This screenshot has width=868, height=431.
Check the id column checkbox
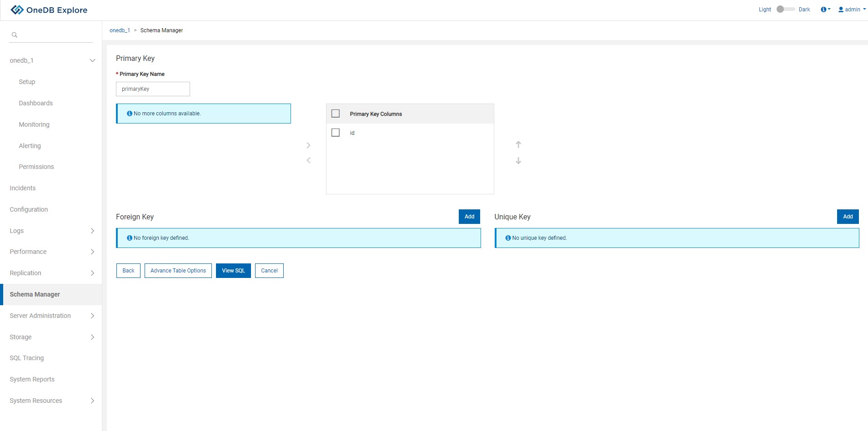(x=336, y=133)
